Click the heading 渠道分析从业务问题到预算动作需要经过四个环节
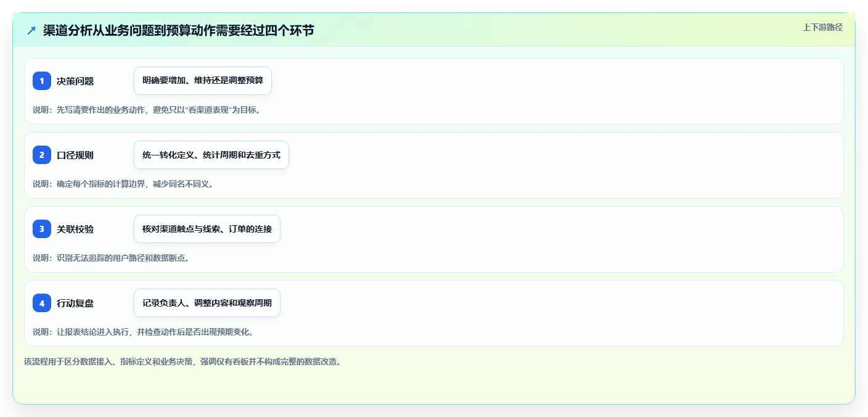This screenshot has width=868, height=417. 178,30
